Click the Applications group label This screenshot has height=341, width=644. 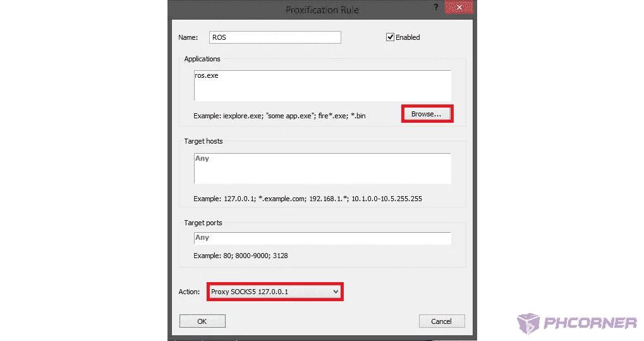click(202, 59)
